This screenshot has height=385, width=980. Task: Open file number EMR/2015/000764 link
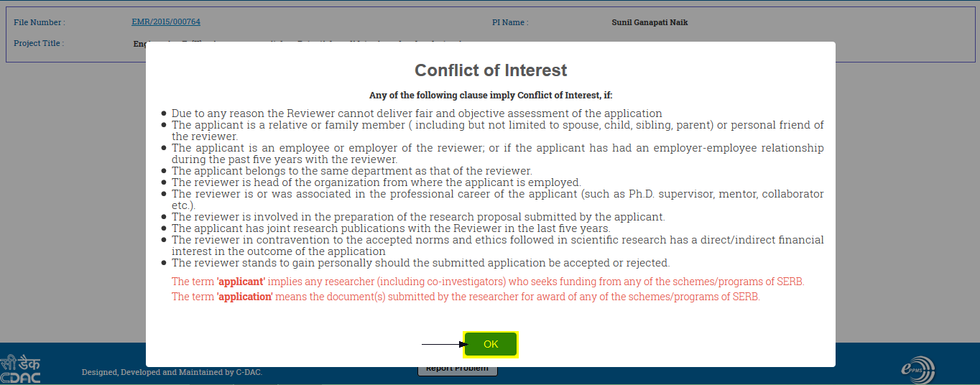tap(166, 22)
